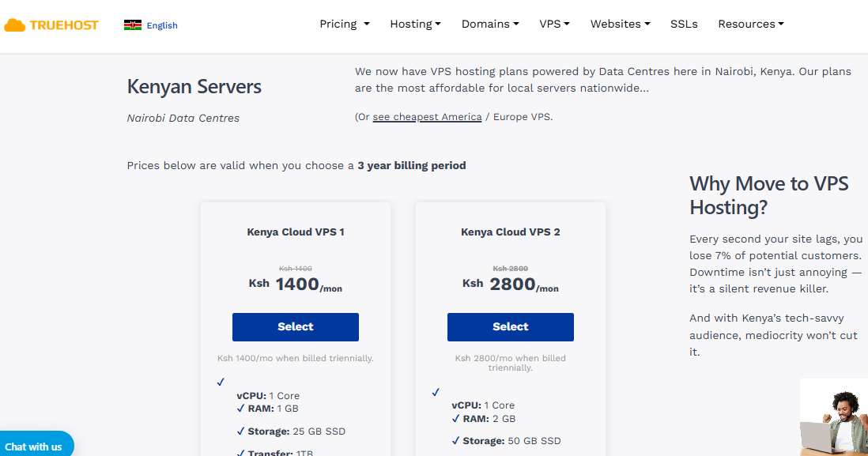This screenshot has width=868, height=456.
Task: Expand the Pricing dropdown menu
Action: (345, 24)
